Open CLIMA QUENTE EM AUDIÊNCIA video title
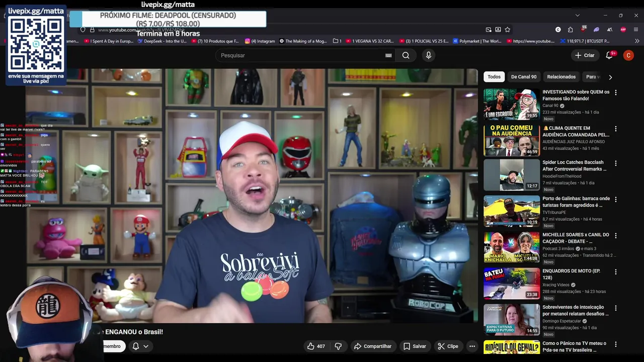 pos(576,131)
